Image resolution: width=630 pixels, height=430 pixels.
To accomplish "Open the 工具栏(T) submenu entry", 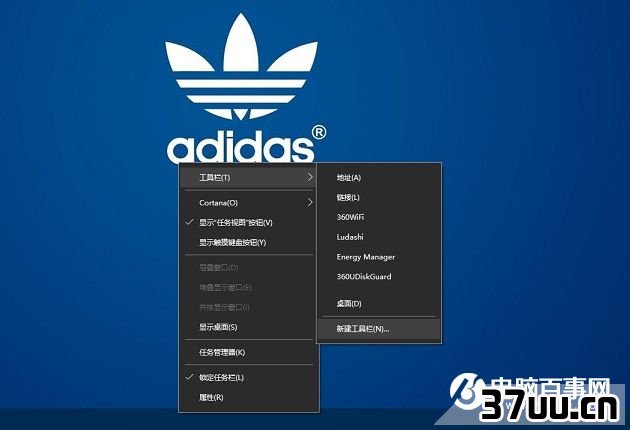I will click(x=248, y=177).
